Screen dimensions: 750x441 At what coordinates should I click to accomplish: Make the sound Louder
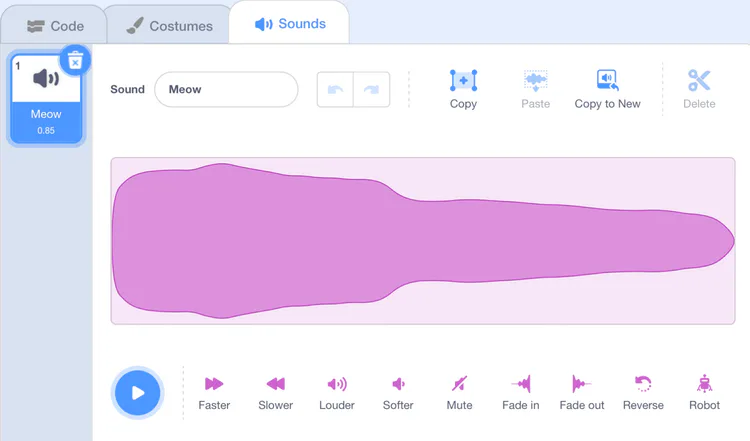coord(337,391)
